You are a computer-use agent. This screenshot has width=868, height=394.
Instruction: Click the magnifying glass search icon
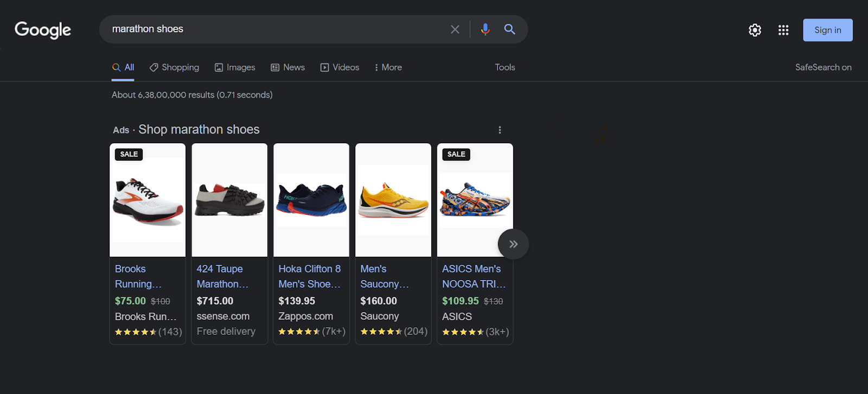pos(509,29)
